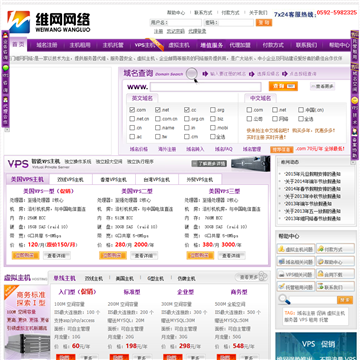The height and width of the screenshot is (360, 360).
Task: Open 联系我们 icon button in help panel
Action: (x=335, y=287)
